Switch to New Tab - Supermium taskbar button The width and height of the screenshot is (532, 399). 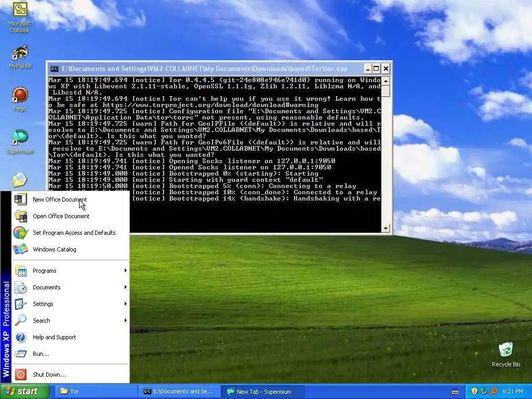[x=263, y=391]
